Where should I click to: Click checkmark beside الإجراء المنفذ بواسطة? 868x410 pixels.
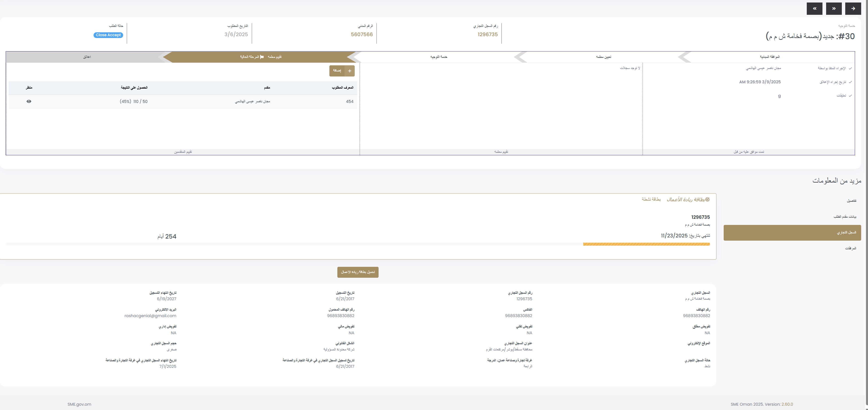850,68
